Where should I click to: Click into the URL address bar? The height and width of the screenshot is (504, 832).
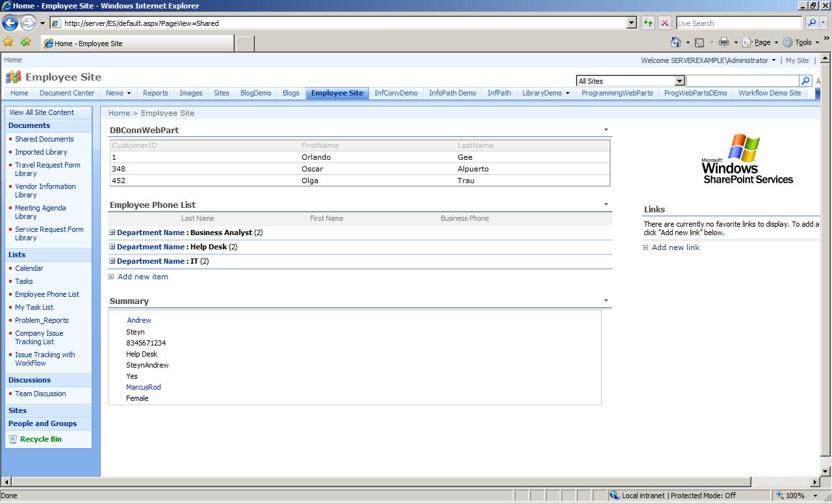click(x=338, y=23)
